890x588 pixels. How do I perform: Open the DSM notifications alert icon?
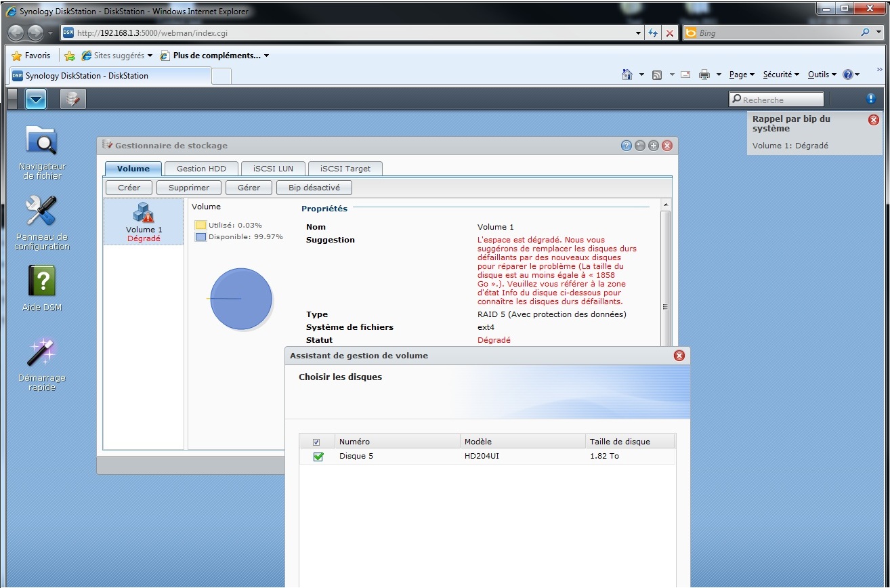[x=871, y=99]
